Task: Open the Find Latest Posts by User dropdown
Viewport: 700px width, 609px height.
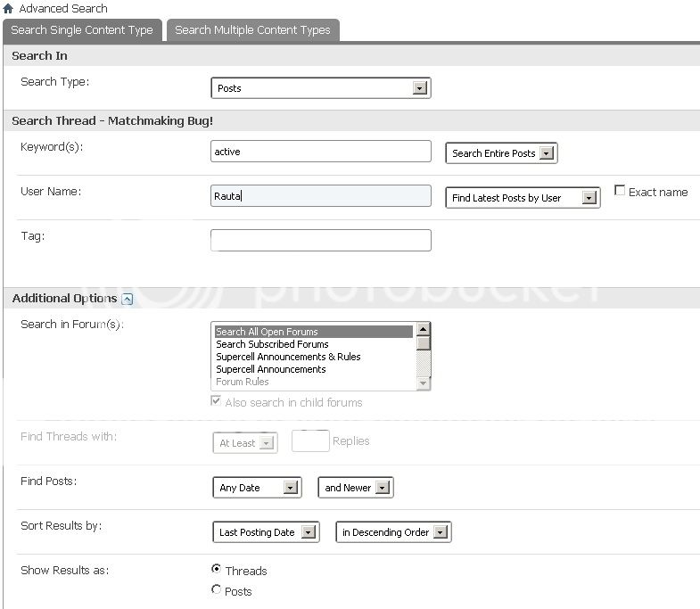Action: coord(523,198)
